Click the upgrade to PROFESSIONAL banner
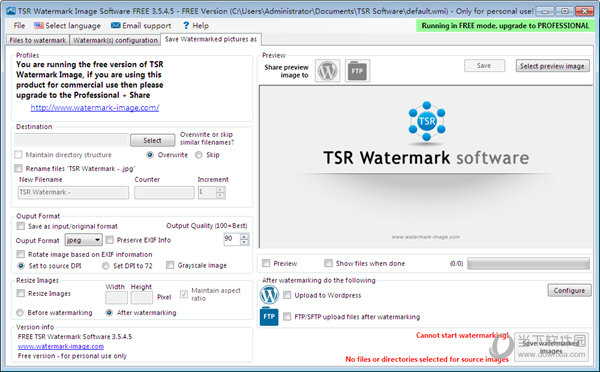The image size is (600, 372). click(x=505, y=26)
